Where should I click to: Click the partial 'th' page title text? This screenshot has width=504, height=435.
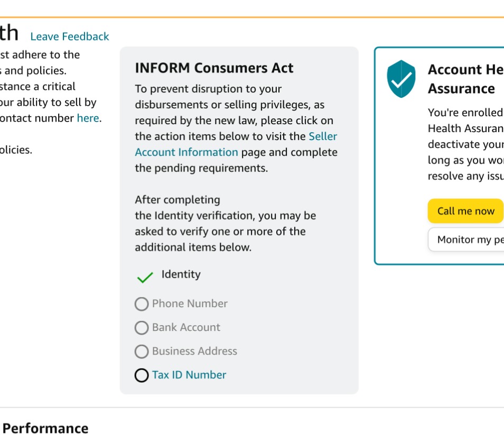(x=10, y=33)
